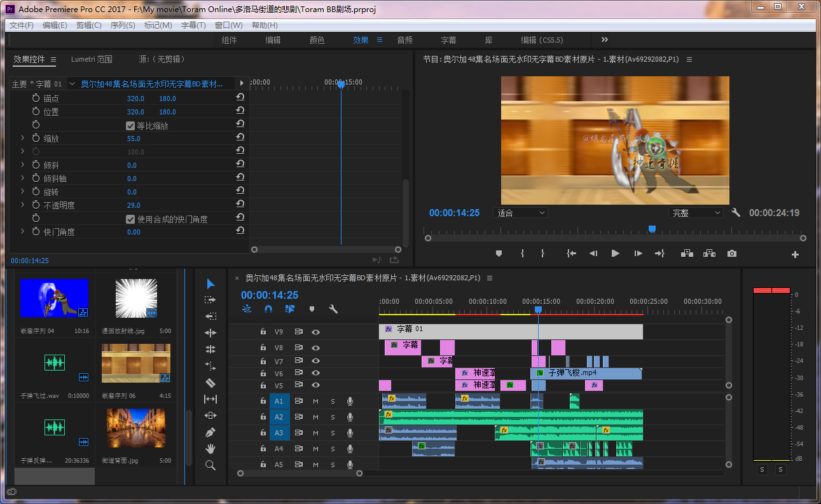Select the Hand tool
821x504 pixels.
coord(210,449)
